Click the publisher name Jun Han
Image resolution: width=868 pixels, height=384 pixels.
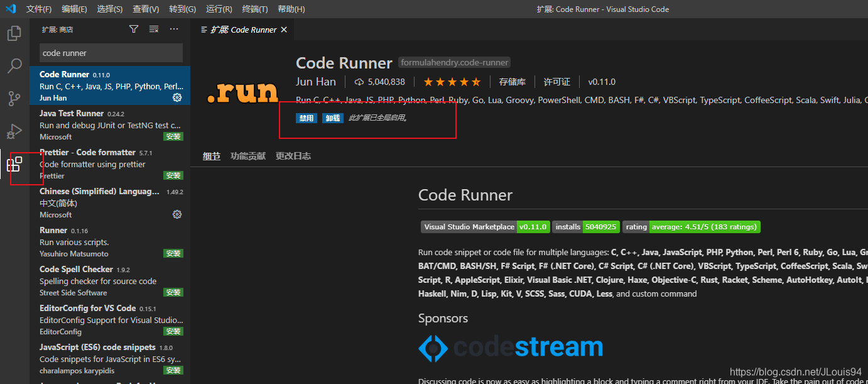click(316, 82)
